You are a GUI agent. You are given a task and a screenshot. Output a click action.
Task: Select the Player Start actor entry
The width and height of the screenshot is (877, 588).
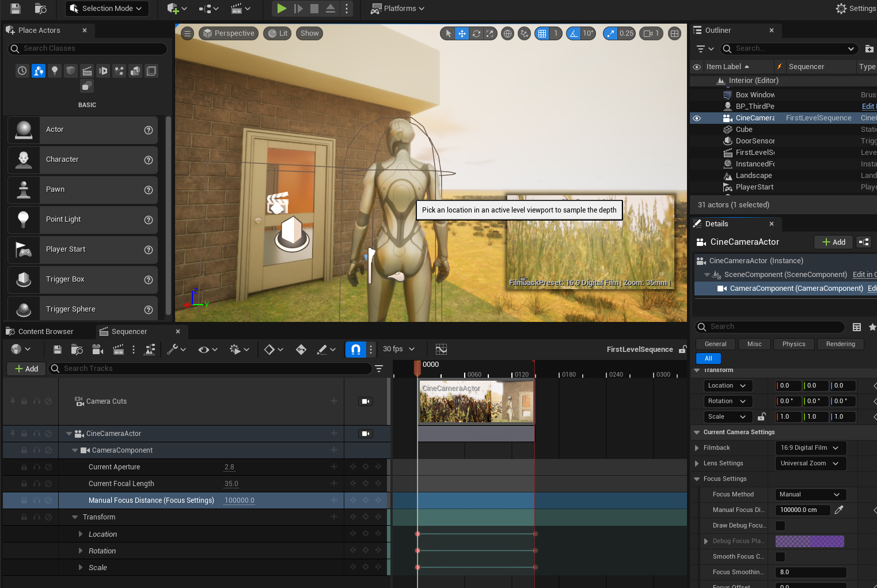click(82, 249)
